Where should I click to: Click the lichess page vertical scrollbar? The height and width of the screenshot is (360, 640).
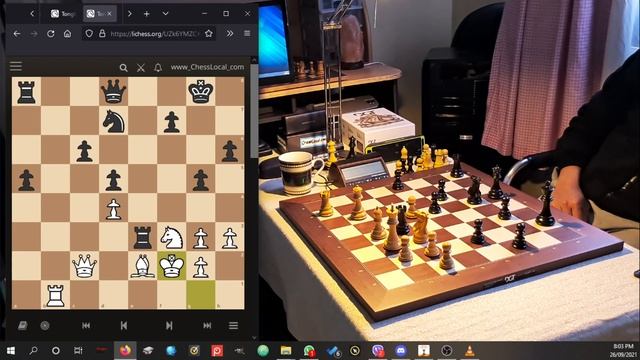click(254, 110)
